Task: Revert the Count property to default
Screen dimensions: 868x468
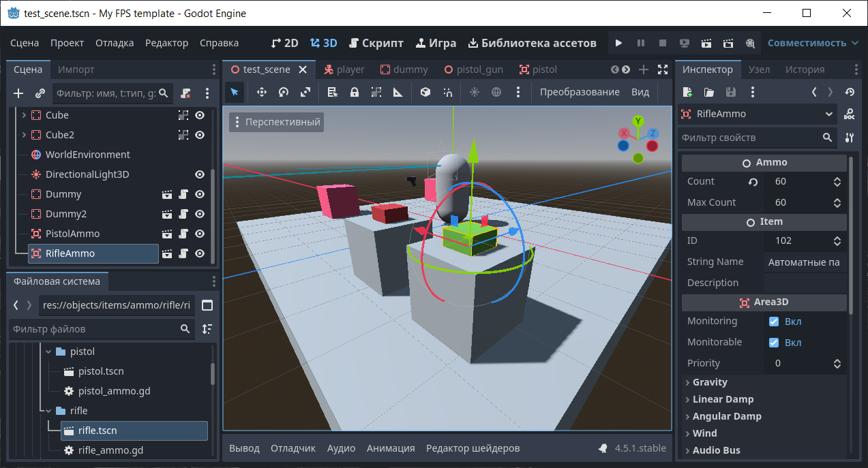Action: point(753,182)
